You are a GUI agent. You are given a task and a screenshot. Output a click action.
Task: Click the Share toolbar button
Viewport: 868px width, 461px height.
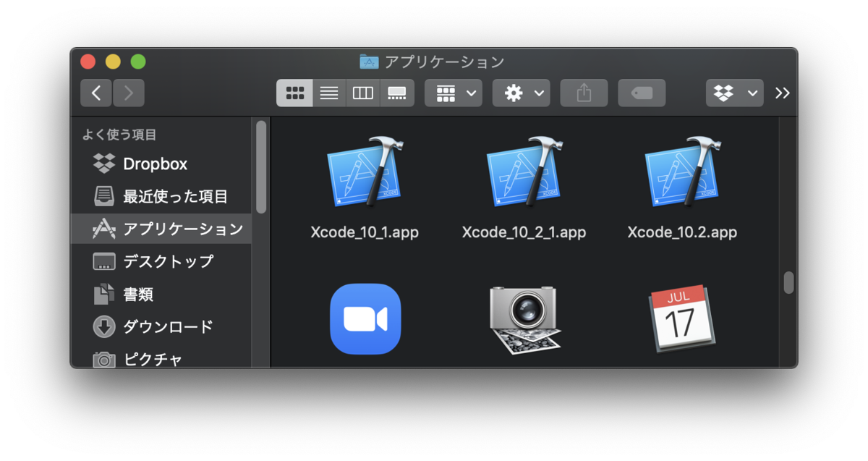tap(584, 93)
